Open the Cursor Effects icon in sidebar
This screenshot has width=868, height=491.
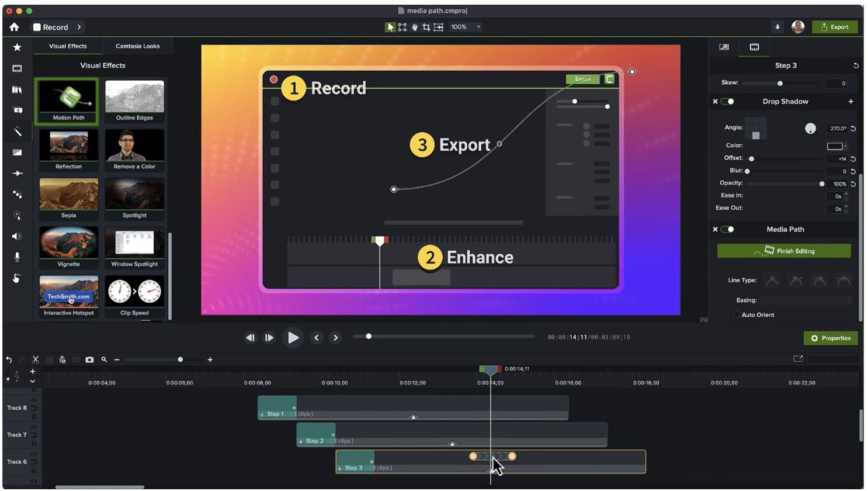click(x=17, y=215)
